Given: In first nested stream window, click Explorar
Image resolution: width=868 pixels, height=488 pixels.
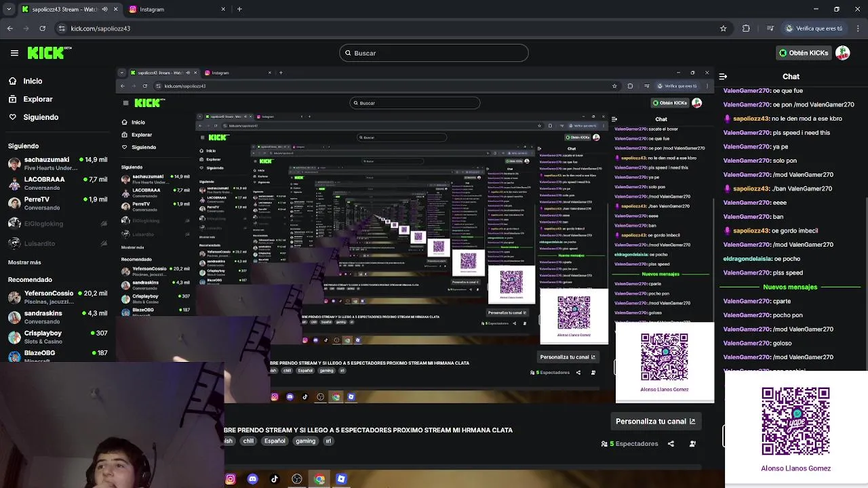Looking at the screenshot, I should 138,135.
